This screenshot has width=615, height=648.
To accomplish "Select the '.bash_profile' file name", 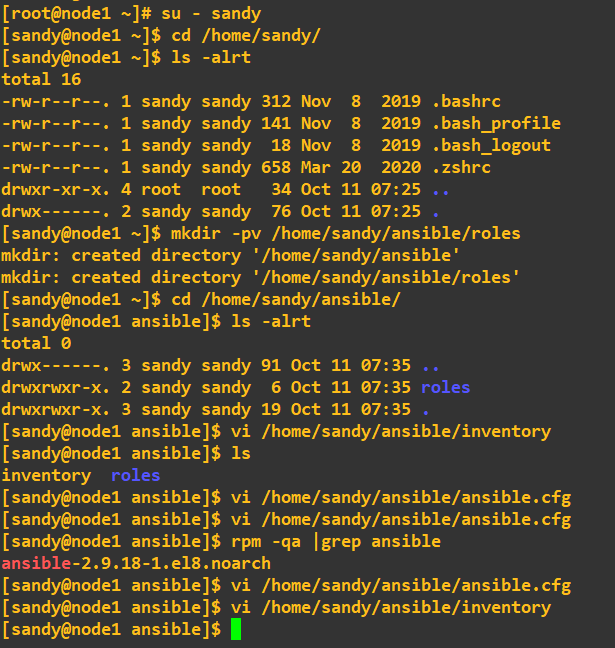I will pos(496,124).
